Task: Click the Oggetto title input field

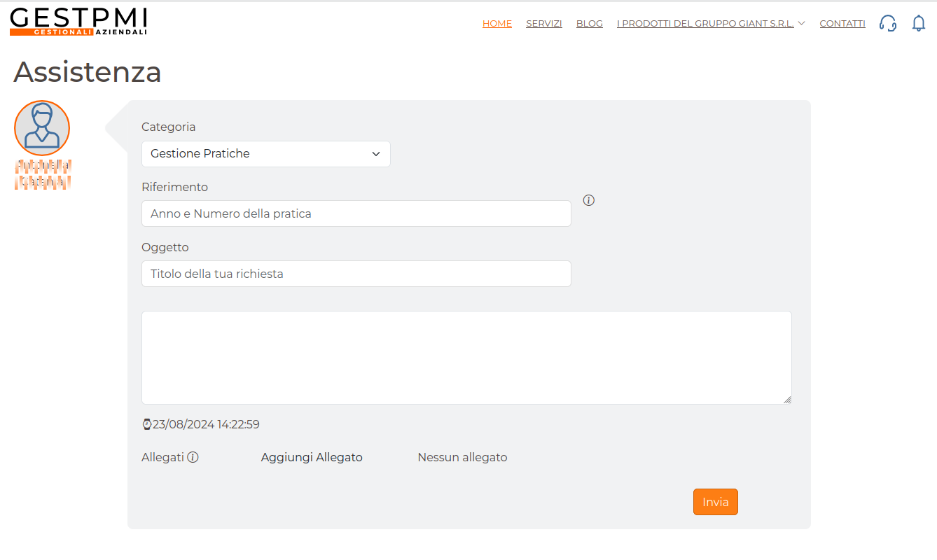Action: [x=356, y=274]
